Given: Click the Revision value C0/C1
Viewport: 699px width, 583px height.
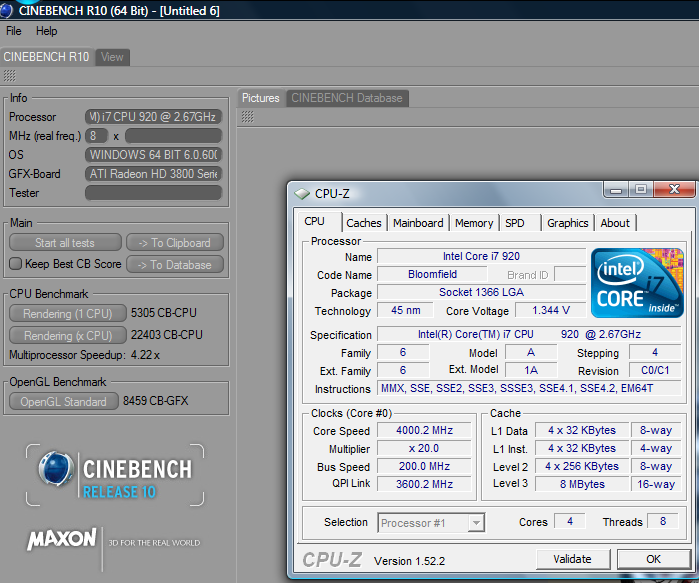Looking at the screenshot, I should 655,370.
